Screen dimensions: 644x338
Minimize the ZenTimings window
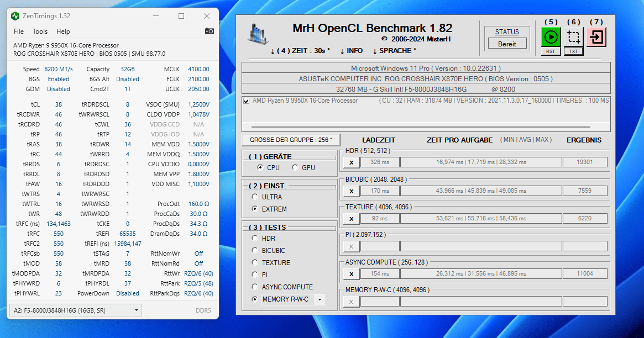point(156,16)
